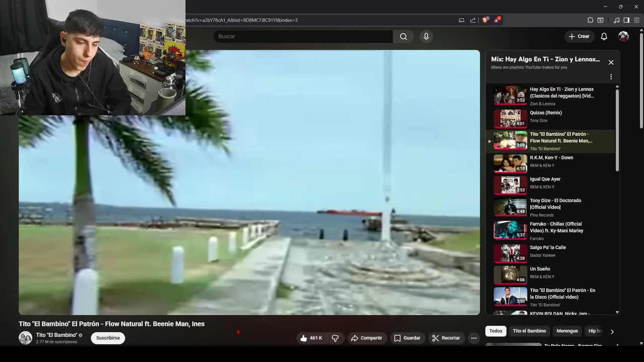Viewport: 644px width, 362px height.
Task: Click the Zion & Lennox artist text
Action: (x=542, y=104)
